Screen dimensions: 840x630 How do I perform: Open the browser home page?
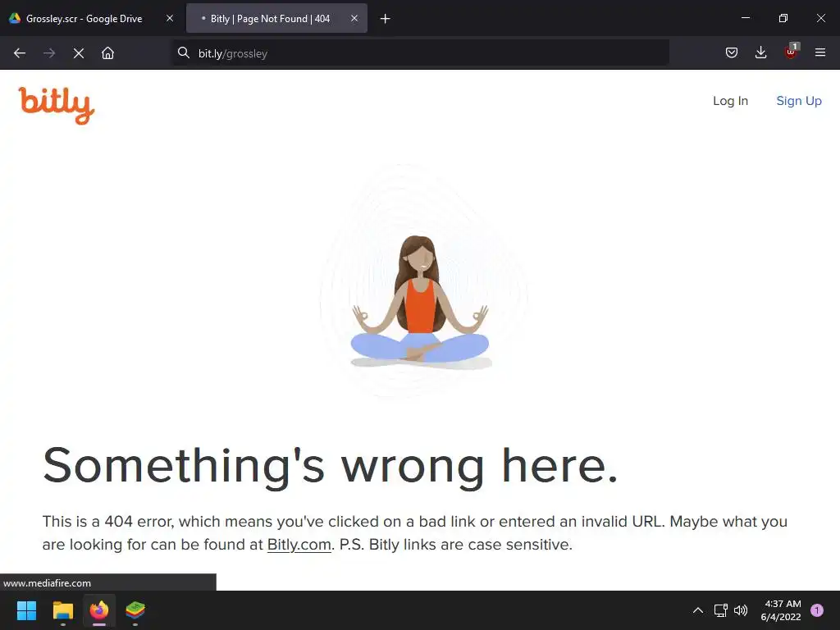[x=107, y=53]
